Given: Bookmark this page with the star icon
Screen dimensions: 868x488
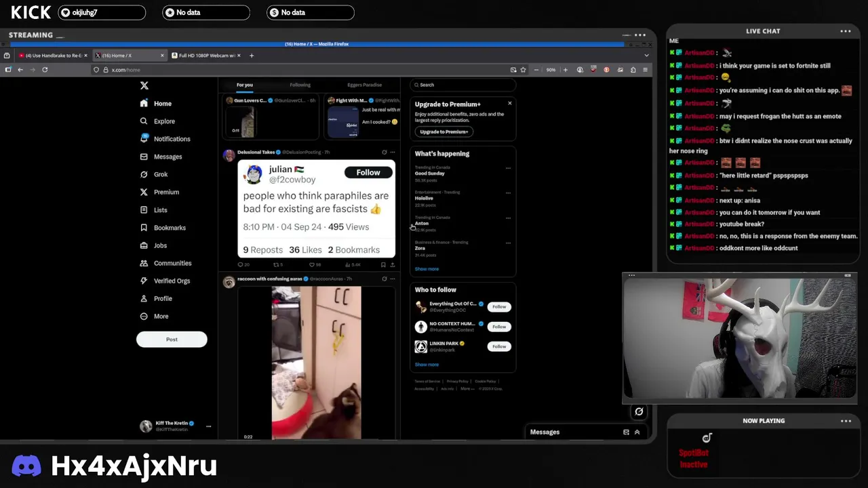Looking at the screenshot, I should [523, 70].
